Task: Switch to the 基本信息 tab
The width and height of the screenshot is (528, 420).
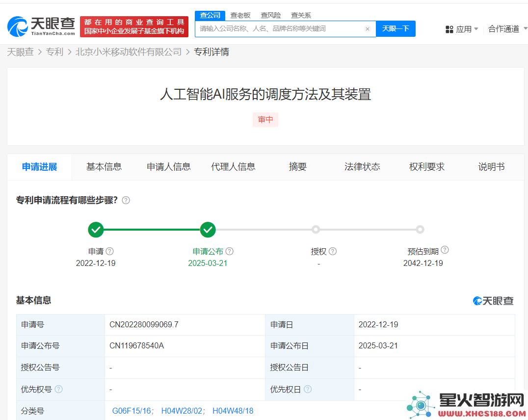Action: pos(104,167)
